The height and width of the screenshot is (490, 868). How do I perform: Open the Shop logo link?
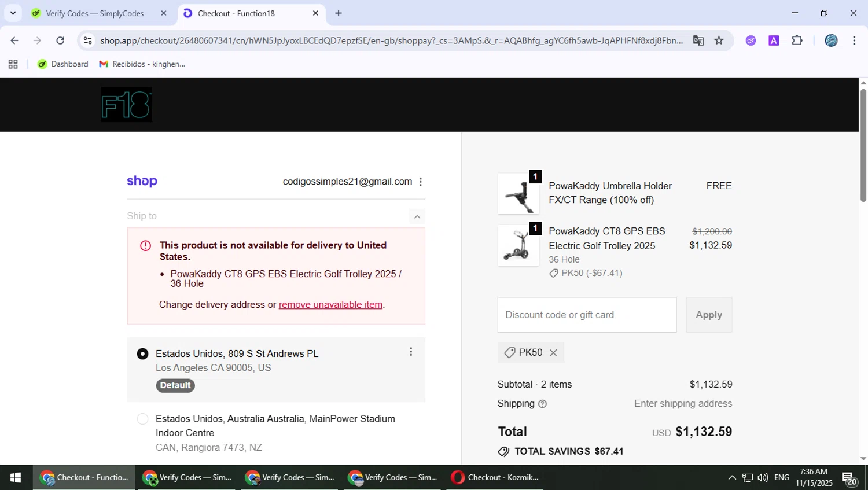tap(142, 182)
